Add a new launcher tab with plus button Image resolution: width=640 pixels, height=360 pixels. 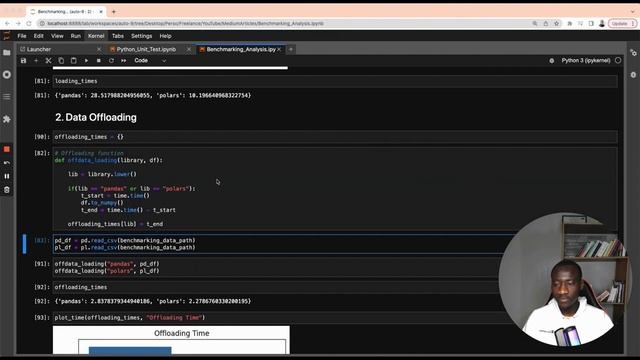pos(291,49)
